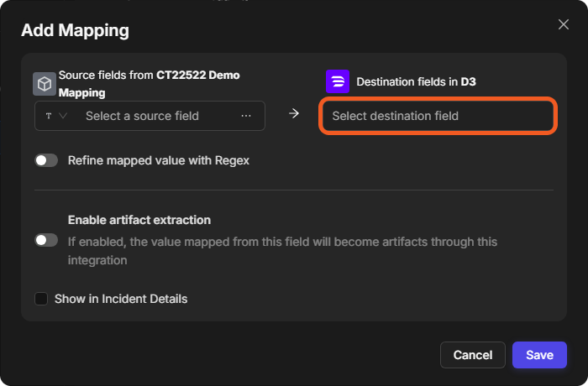588x386 pixels.
Task: Click the mapping arrow between fields
Action: coord(294,113)
